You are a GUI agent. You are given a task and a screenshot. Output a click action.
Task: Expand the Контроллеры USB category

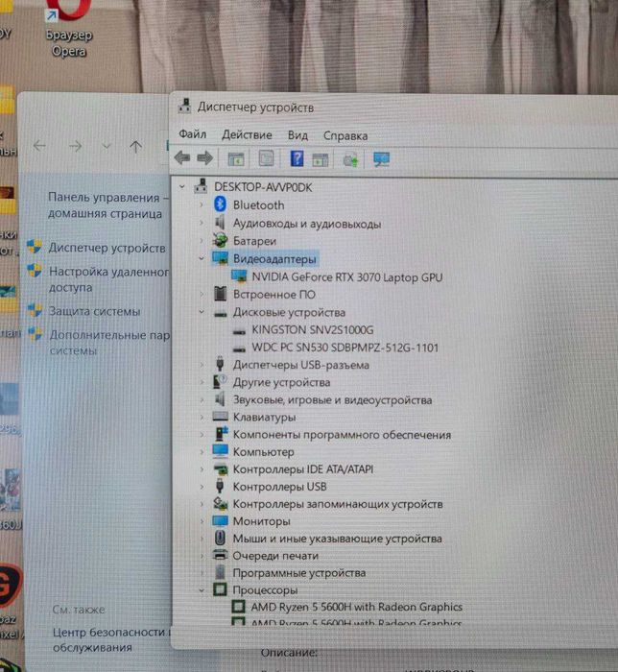click(x=202, y=487)
